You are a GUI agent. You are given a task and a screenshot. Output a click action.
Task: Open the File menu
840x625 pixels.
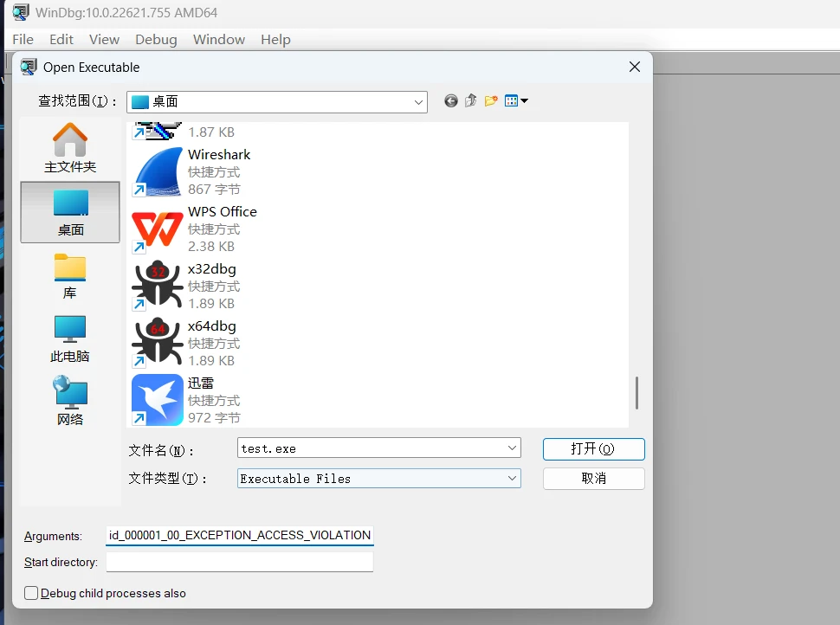[x=23, y=40]
